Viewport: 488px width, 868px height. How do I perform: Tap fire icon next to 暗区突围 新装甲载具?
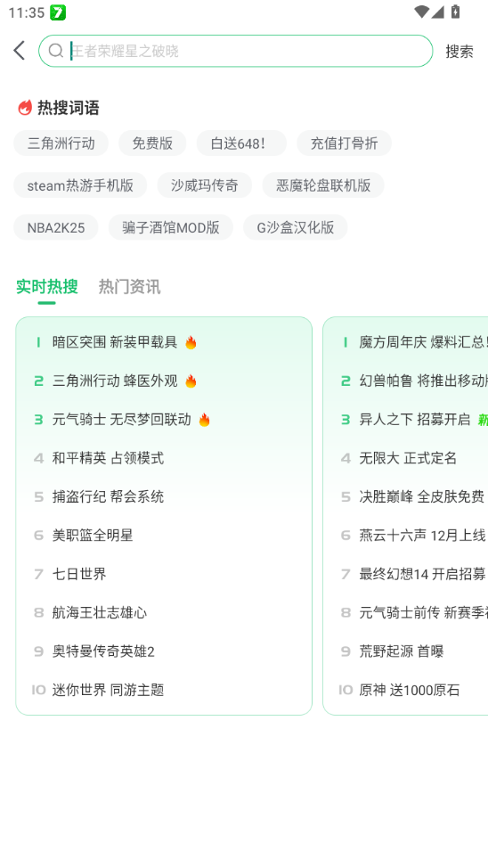point(191,343)
